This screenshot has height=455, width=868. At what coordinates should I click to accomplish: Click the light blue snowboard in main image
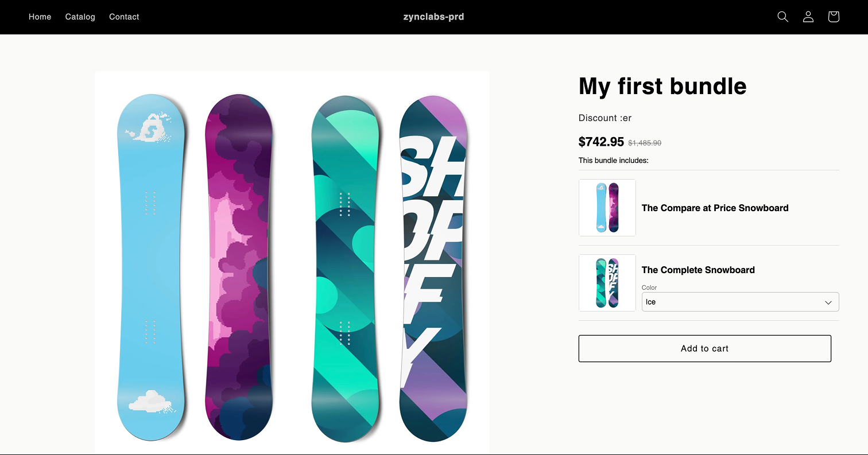click(x=151, y=267)
